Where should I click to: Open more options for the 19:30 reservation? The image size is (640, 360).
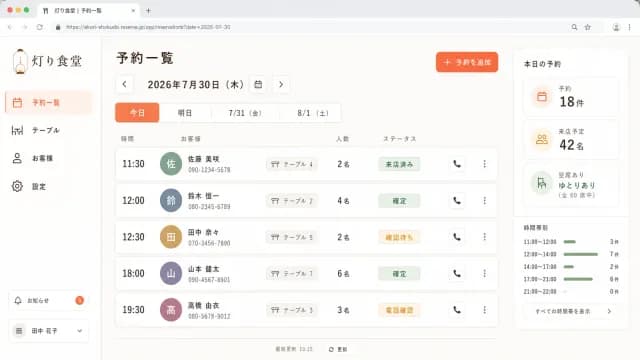pyautogui.click(x=484, y=310)
